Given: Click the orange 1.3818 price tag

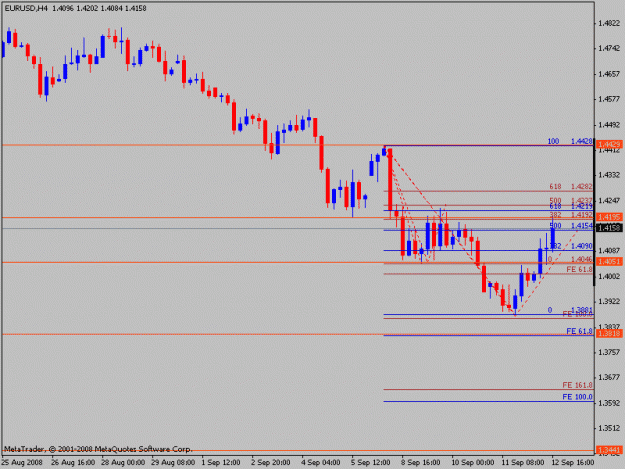Looking at the screenshot, I should point(609,334).
